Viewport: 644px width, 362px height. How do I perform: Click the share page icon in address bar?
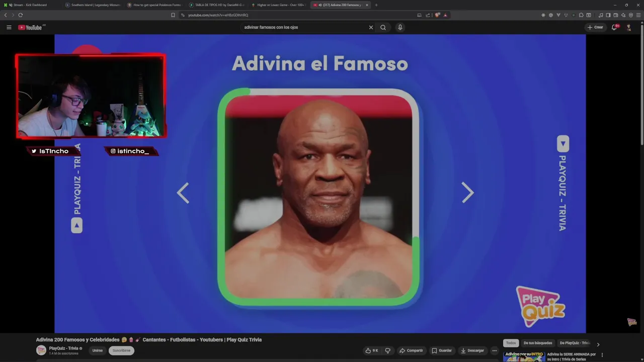pos(428,15)
